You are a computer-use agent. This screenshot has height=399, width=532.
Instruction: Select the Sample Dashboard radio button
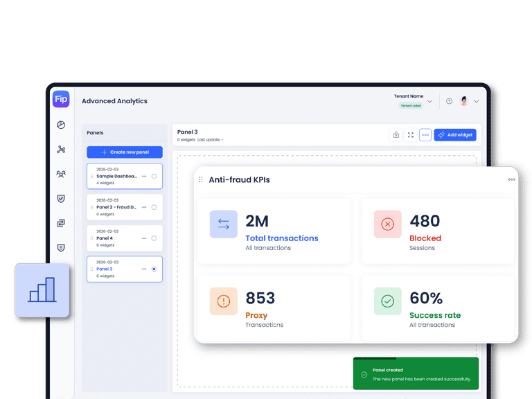pyautogui.click(x=154, y=177)
